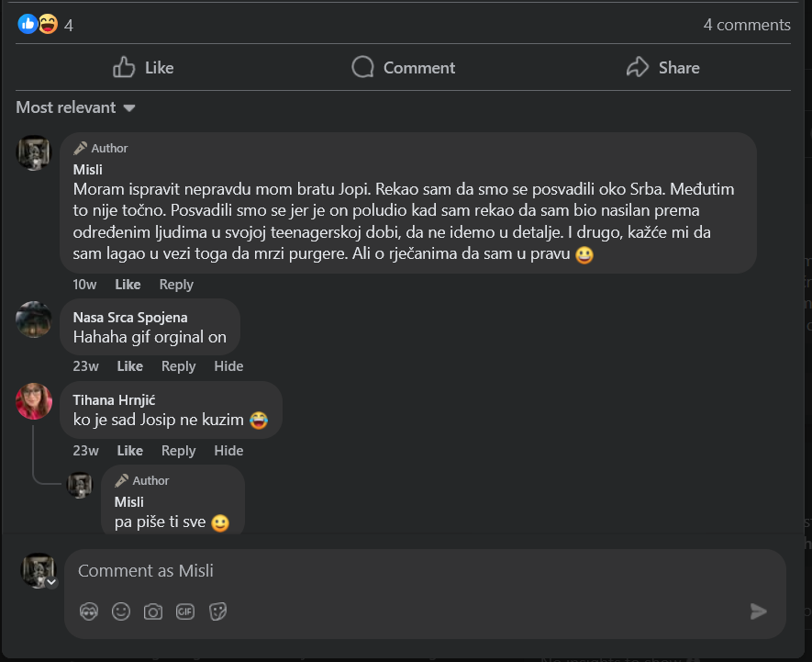Screen dimensions: 812x662
Task: Open the sticker picker icon
Action: point(217,612)
